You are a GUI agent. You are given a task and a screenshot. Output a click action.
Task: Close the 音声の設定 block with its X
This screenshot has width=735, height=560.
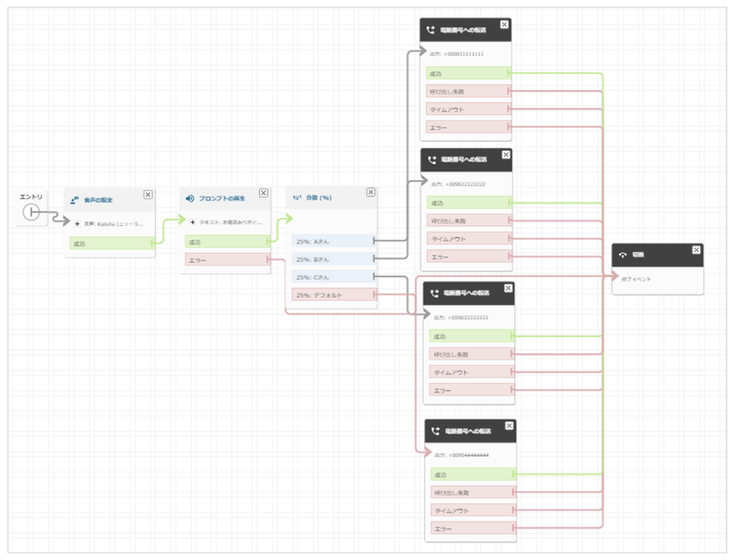(148, 195)
